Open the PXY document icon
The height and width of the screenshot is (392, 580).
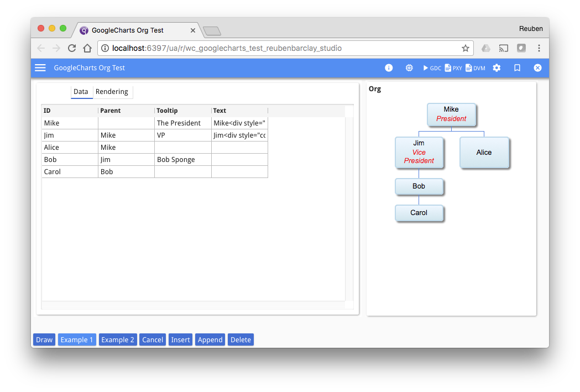tap(448, 67)
